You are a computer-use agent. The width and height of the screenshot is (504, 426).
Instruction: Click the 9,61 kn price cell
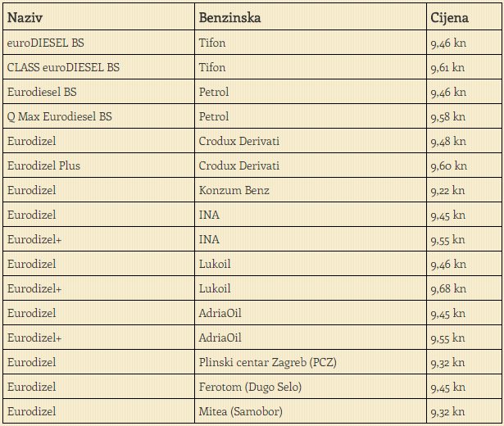(x=447, y=67)
